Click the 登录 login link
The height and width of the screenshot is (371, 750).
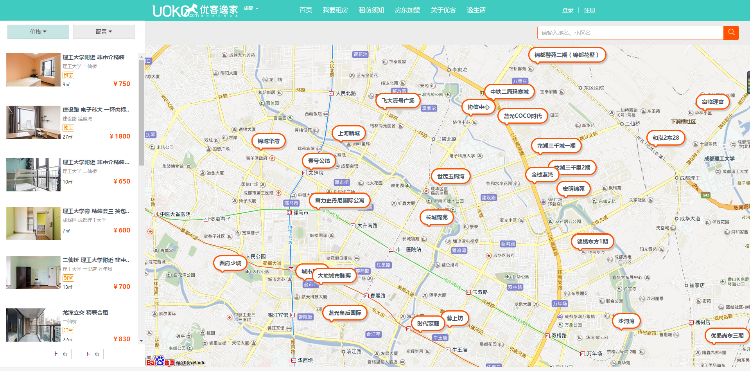coord(568,11)
